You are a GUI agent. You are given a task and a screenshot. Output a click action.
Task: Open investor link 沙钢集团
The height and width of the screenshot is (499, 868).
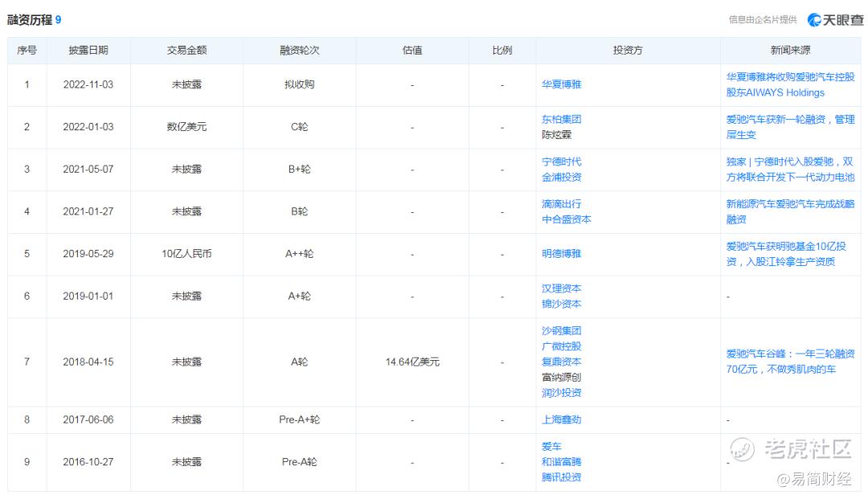(561, 331)
